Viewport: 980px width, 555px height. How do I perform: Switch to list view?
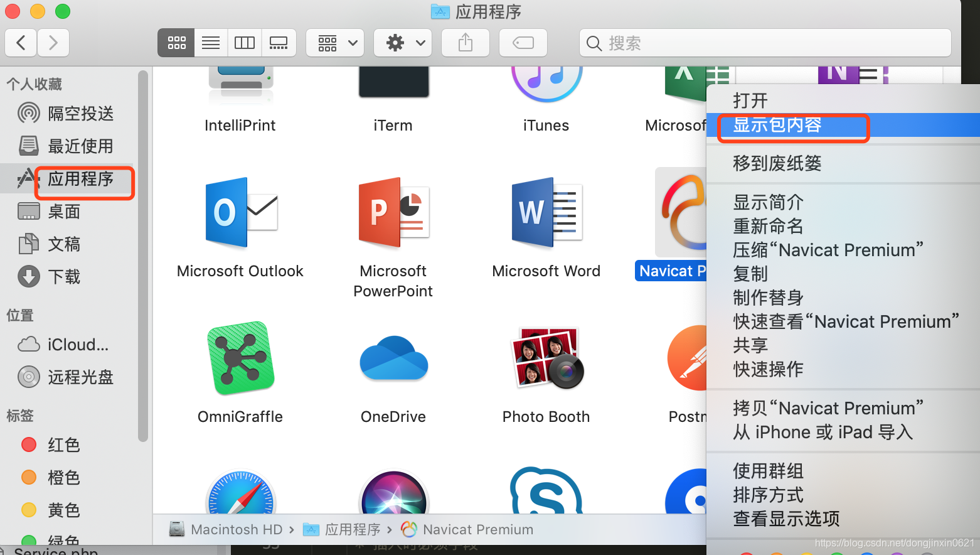[211, 43]
